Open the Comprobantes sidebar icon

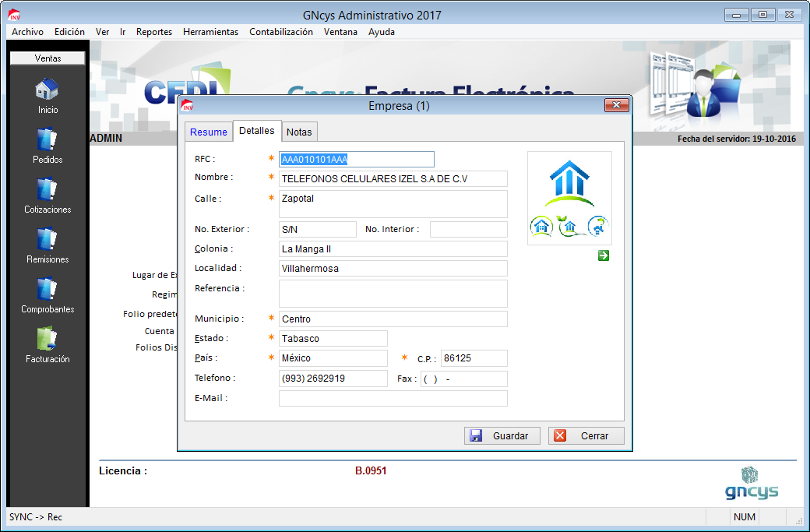[47, 289]
